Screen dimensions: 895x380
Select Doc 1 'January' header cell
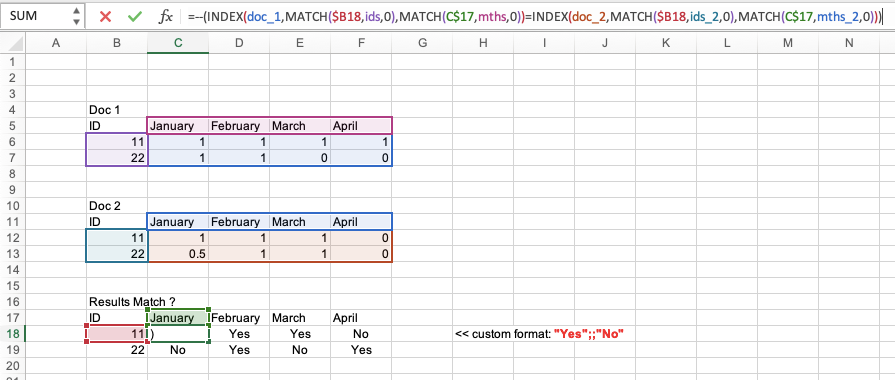(178, 126)
